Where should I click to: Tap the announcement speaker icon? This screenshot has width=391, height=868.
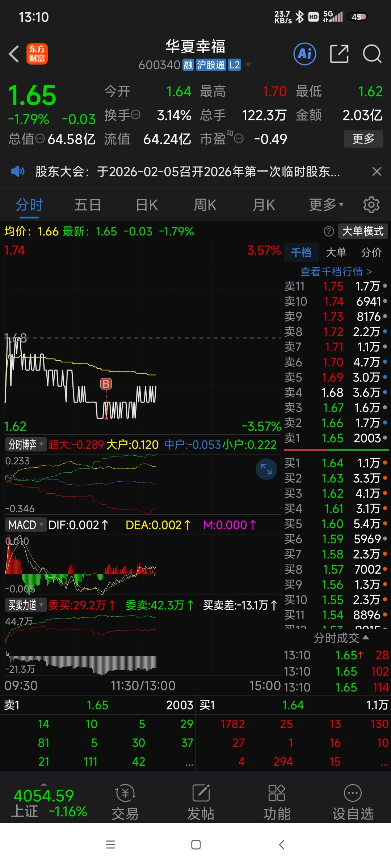(17, 171)
